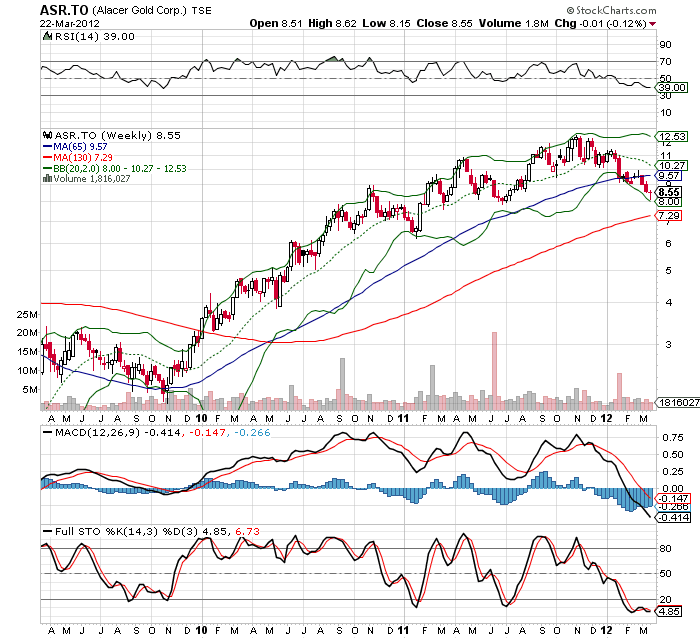The height and width of the screenshot is (639, 700).
Task: Click the MA(130) 7.29 legend text
Action: [83, 157]
